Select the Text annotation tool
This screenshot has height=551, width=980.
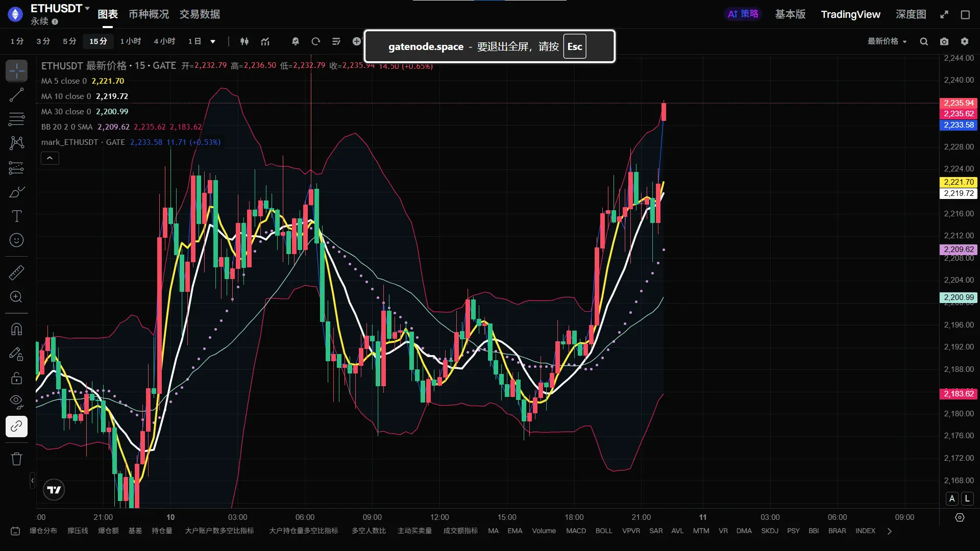point(16,216)
